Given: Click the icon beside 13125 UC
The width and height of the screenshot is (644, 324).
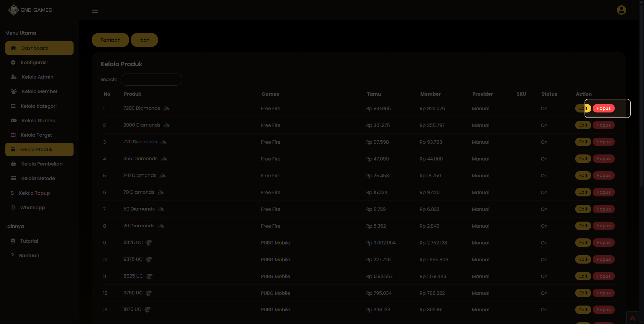Looking at the screenshot, I should [149, 243].
